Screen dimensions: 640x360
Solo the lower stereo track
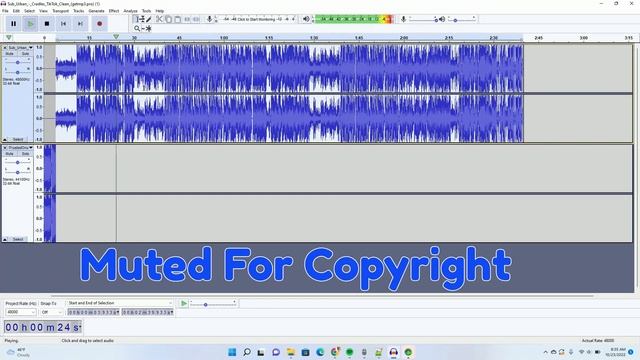[25, 153]
